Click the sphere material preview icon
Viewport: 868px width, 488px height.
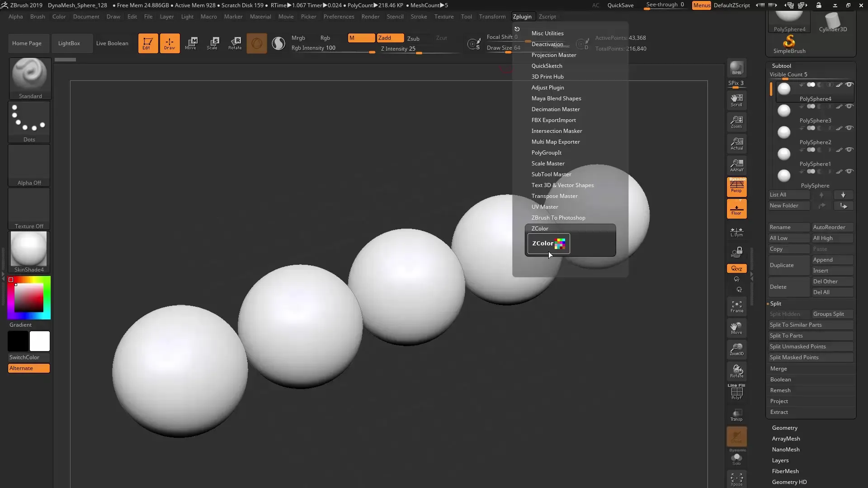click(256, 43)
